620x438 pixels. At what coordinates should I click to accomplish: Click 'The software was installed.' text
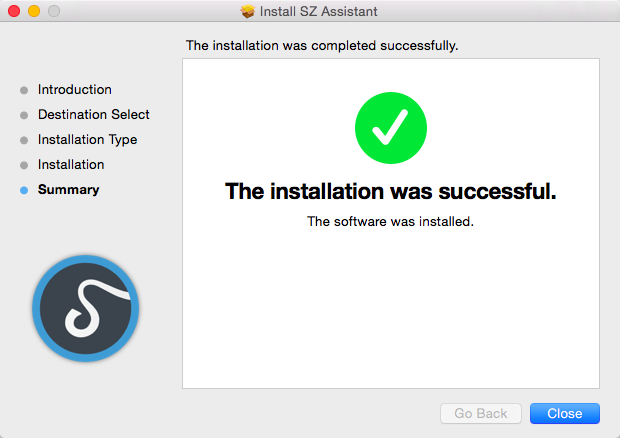point(390,221)
